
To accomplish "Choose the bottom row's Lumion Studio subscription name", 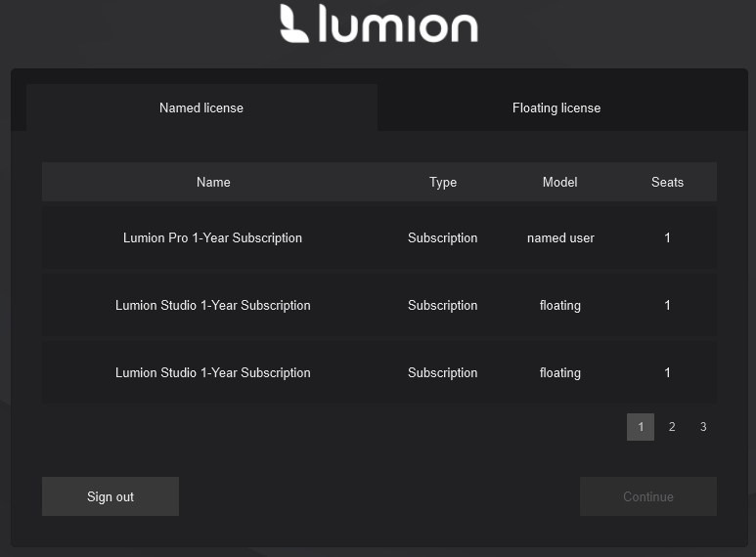I will click(x=212, y=372).
